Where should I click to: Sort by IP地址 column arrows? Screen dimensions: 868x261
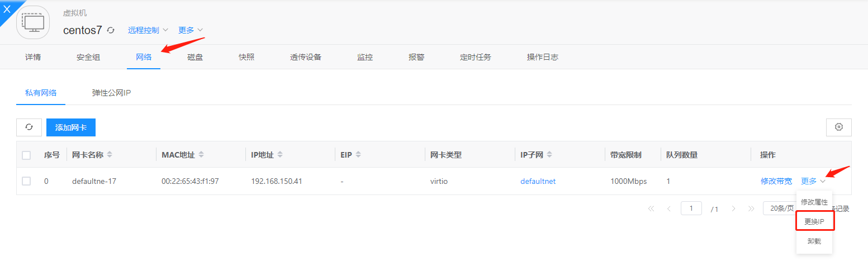coord(280,155)
